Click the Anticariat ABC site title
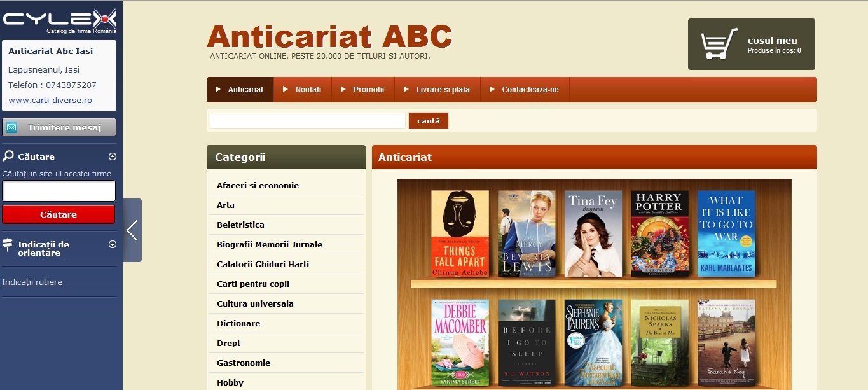Viewport: 868px width, 390px height. click(x=329, y=36)
